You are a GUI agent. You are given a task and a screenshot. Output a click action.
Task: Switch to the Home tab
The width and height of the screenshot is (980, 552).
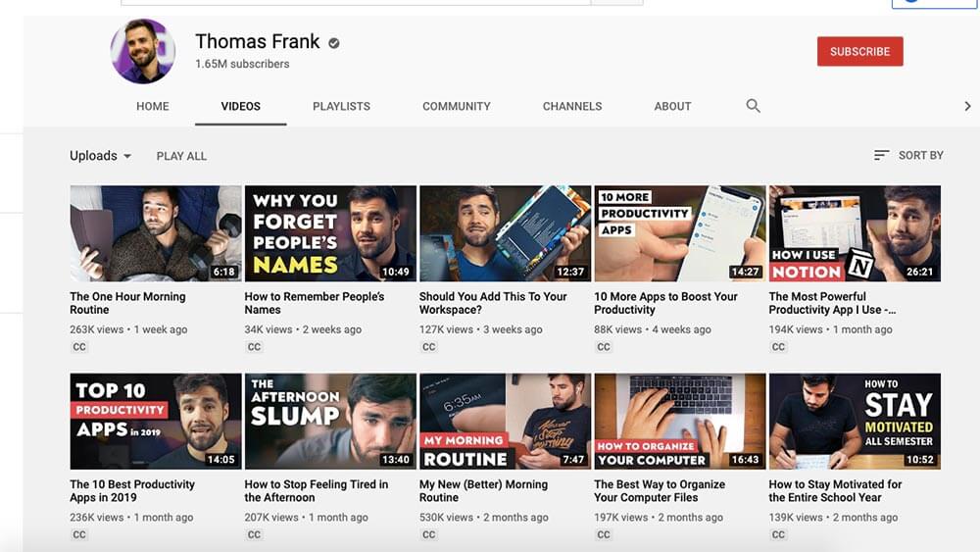(153, 106)
